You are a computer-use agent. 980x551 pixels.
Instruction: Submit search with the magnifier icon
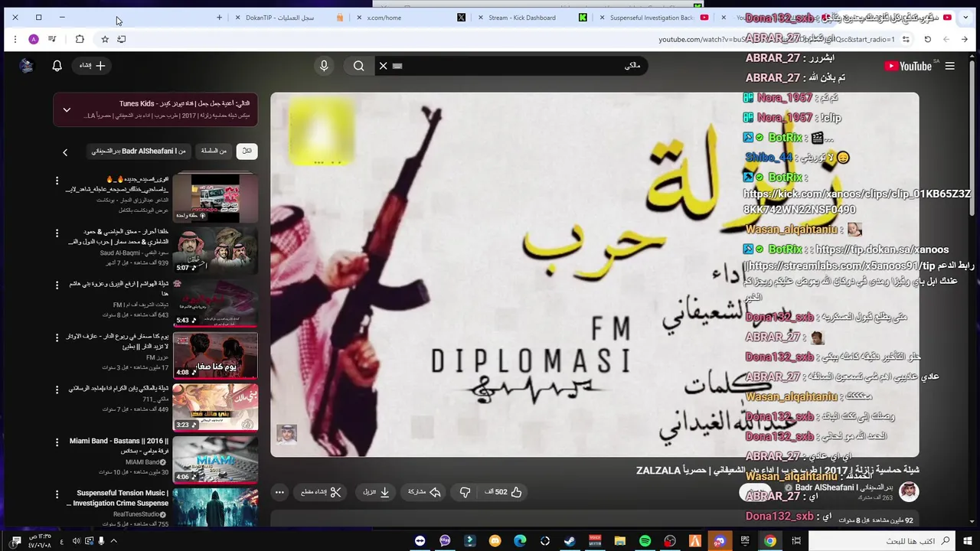coord(359,66)
